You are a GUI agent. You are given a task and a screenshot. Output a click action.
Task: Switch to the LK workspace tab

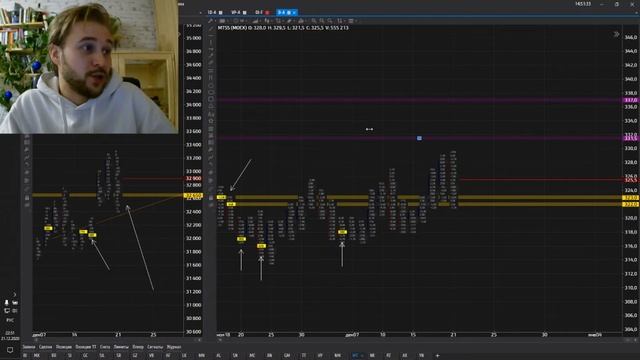pyautogui.click(x=184, y=356)
